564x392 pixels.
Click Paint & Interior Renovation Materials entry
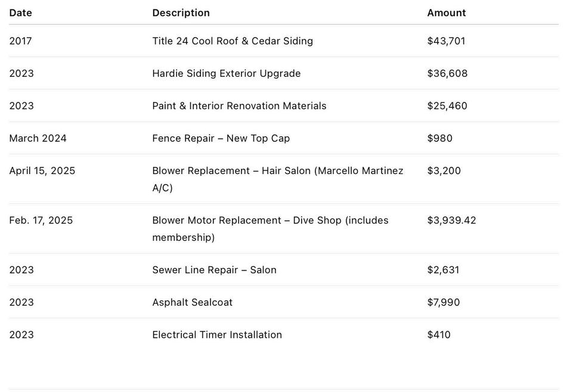pos(239,105)
